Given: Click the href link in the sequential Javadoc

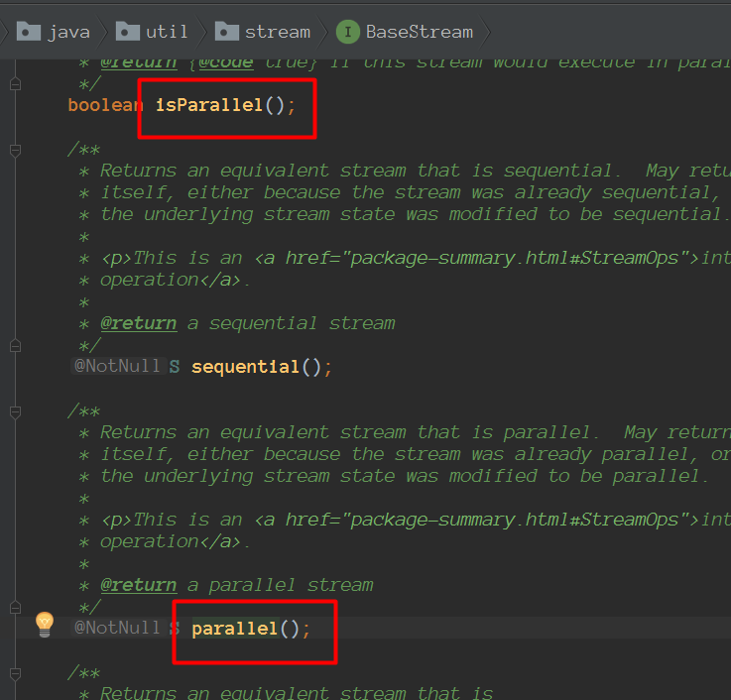Looking at the screenshot, I should click(477, 258).
